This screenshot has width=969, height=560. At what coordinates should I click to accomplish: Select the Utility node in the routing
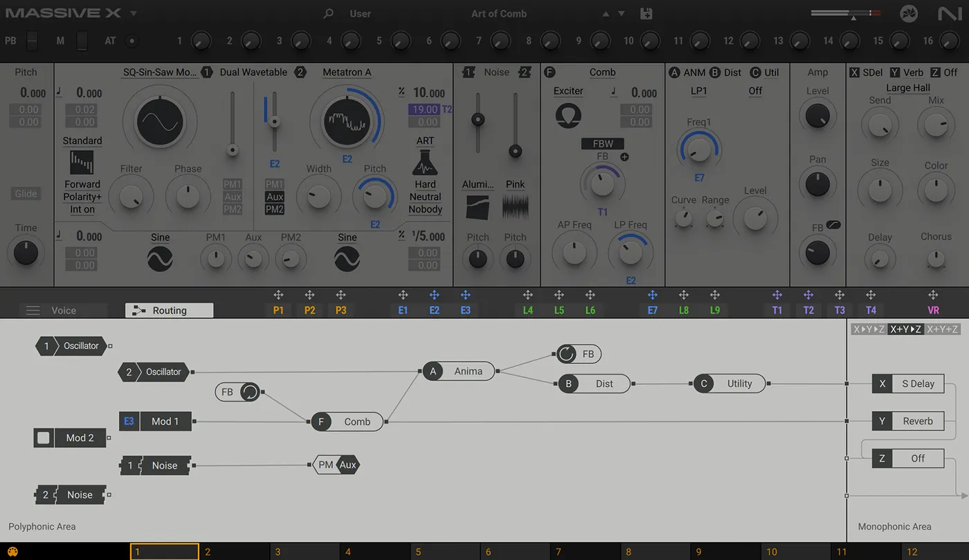click(730, 383)
